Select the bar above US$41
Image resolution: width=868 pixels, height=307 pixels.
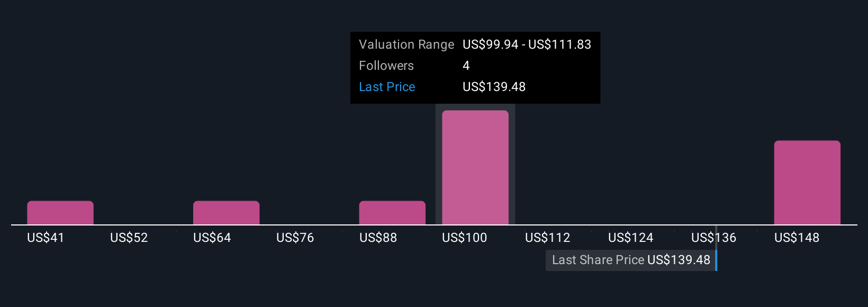[60, 213]
